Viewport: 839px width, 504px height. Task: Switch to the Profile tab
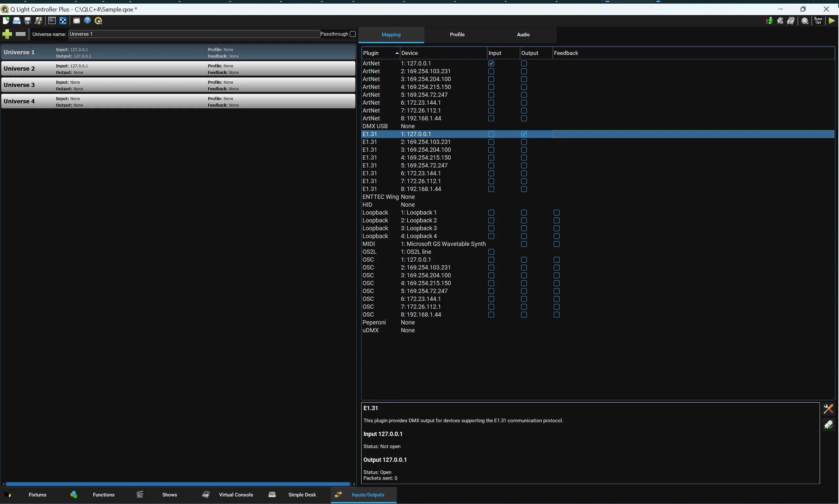click(457, 35)
